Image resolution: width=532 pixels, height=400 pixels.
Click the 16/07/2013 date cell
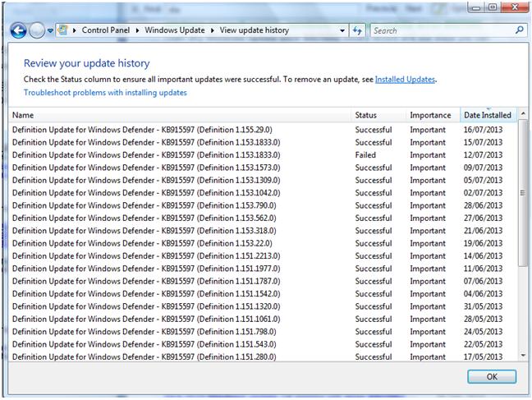coord(483,130)
